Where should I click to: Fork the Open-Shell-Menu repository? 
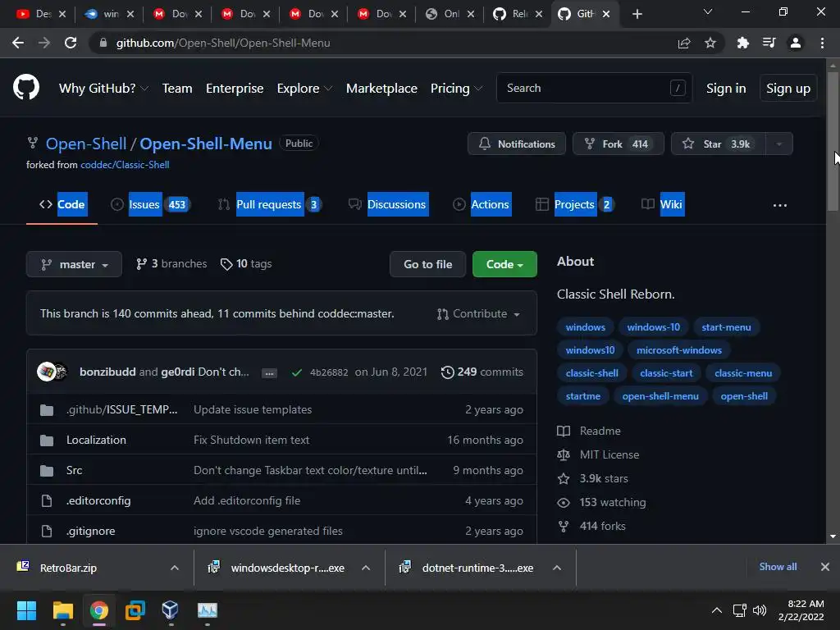coord(619,144)
